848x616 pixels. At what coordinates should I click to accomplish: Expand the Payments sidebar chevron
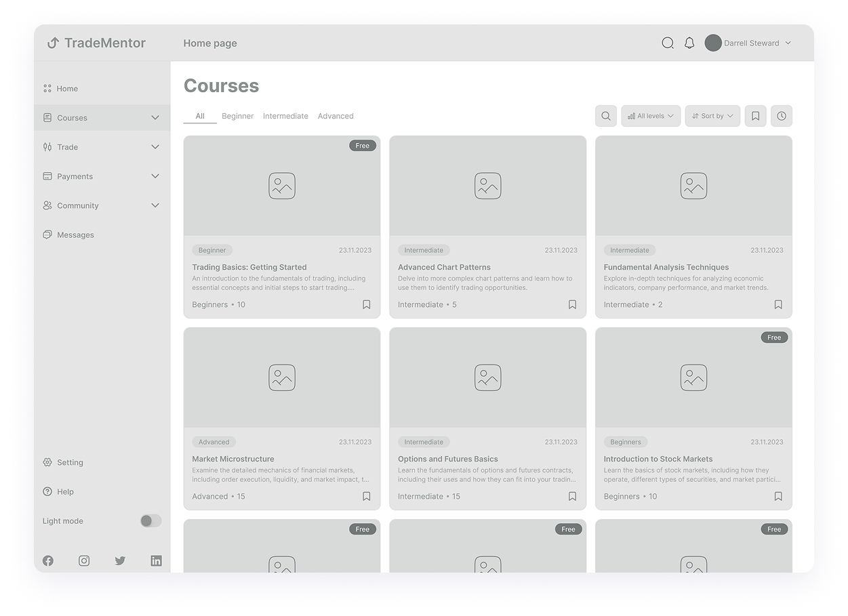tap(155, 176)
